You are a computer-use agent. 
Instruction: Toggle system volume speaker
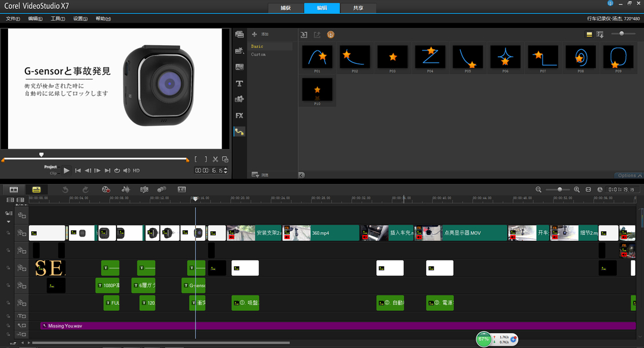point(126,171)
